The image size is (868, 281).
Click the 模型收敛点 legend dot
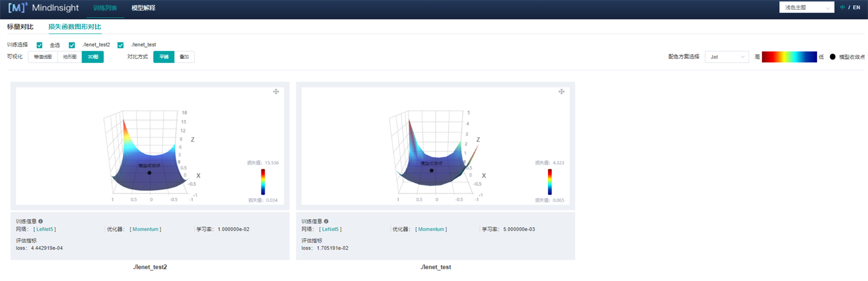click(832, 57)
